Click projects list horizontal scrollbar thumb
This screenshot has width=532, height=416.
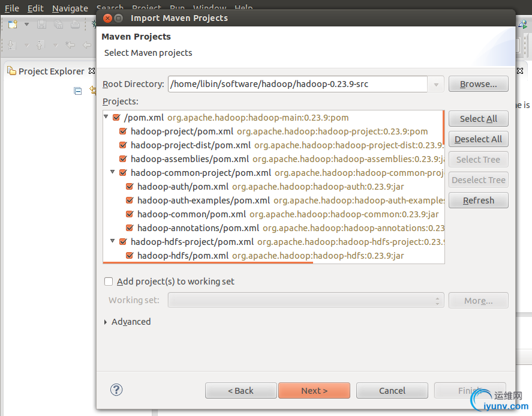(x=208, y=262)
